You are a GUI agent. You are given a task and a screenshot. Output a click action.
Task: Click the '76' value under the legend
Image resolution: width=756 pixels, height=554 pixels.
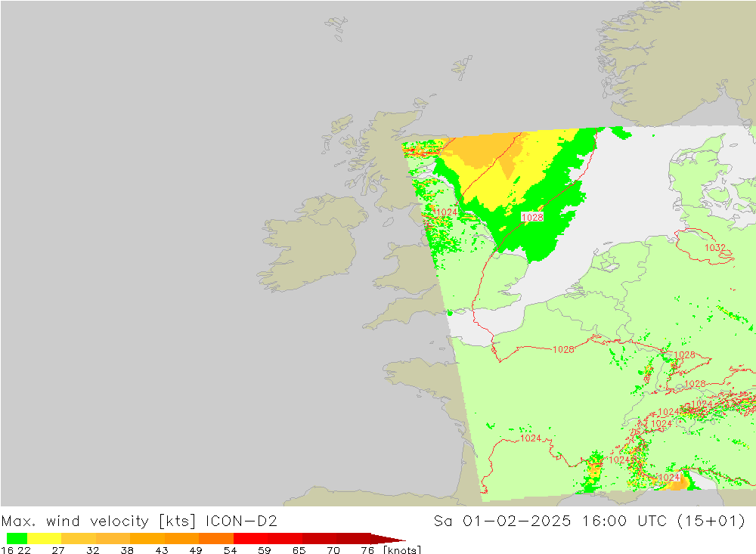[x=367, y=550]
